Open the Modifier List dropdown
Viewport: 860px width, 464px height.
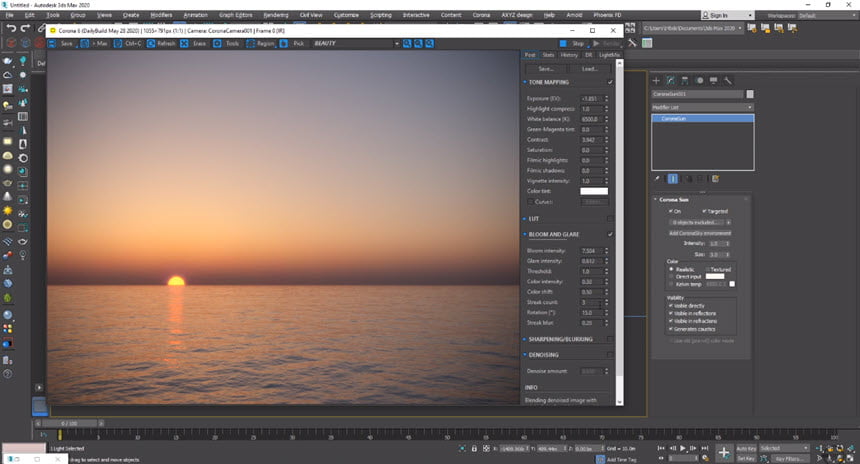pyautogui.click(x=702, y=106)
